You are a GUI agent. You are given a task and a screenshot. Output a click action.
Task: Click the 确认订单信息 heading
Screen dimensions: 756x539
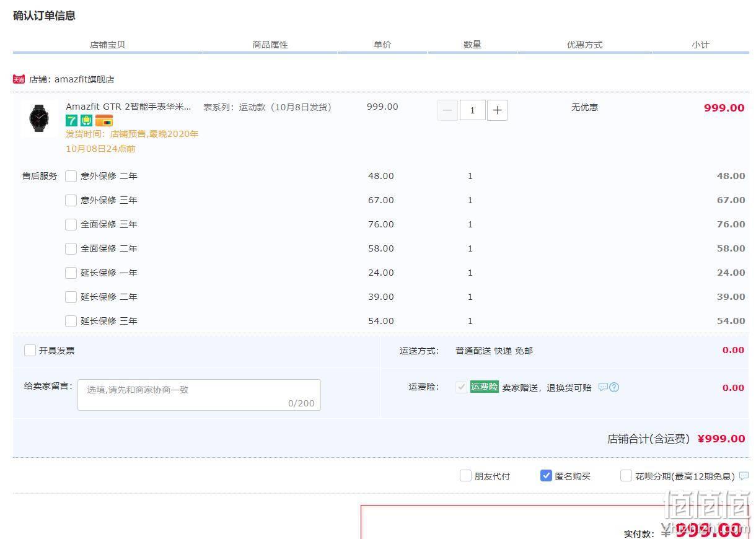44,15
